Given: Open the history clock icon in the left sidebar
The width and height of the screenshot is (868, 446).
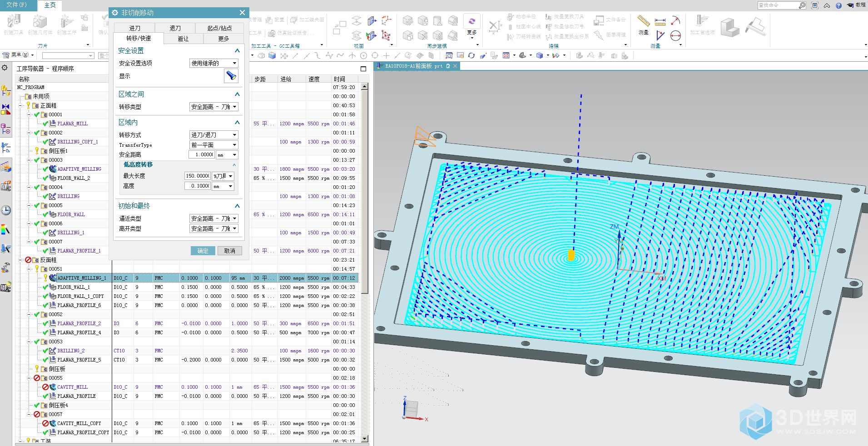Looking at the screenshot, I should [x=6, y=210].
